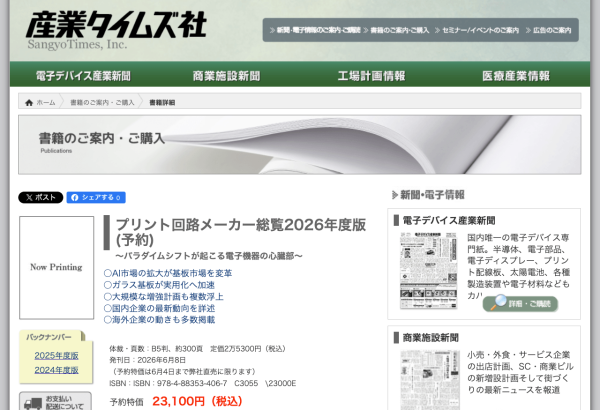Select 医療産業情報 navigation tab

(516, 76)
